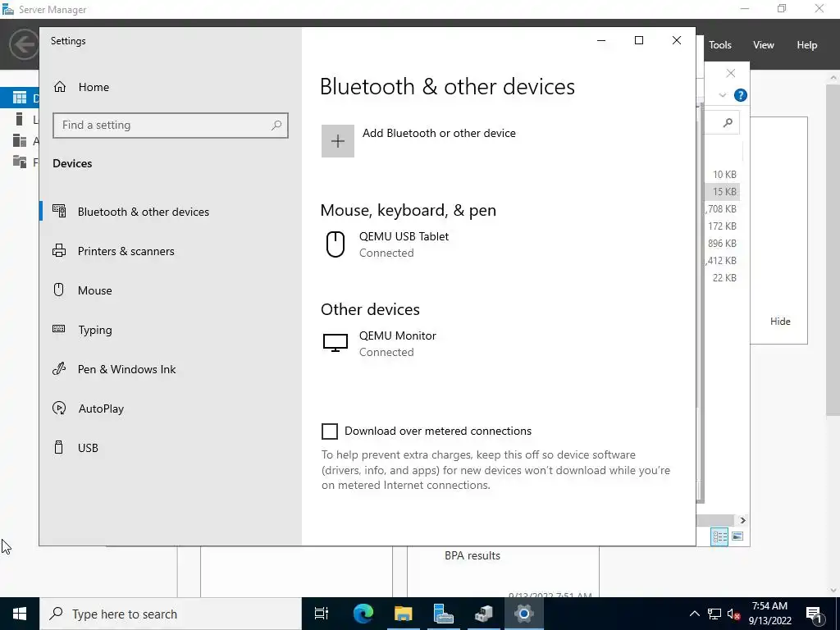Viewport: 840px width, 630px height.
Task: Click Type here to search box
Action: tap(171, 614)
